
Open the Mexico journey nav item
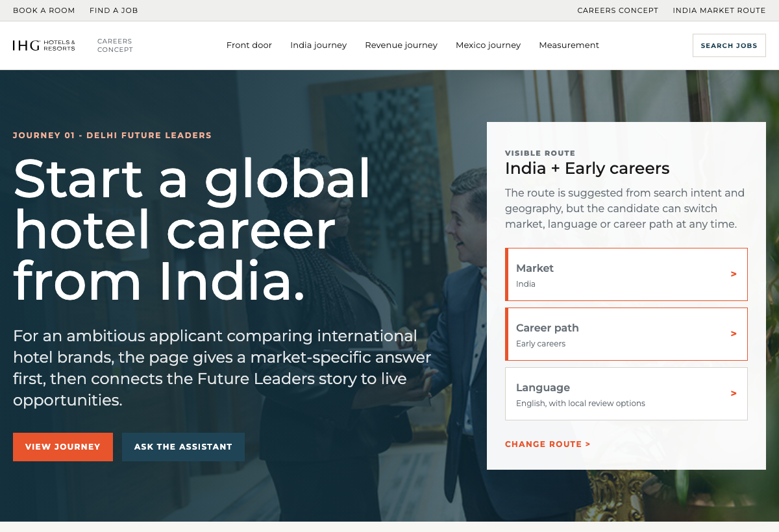coord(488,45)
